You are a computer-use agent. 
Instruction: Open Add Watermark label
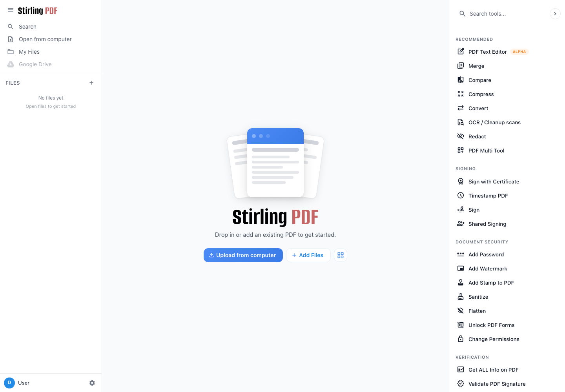(488, 269)
